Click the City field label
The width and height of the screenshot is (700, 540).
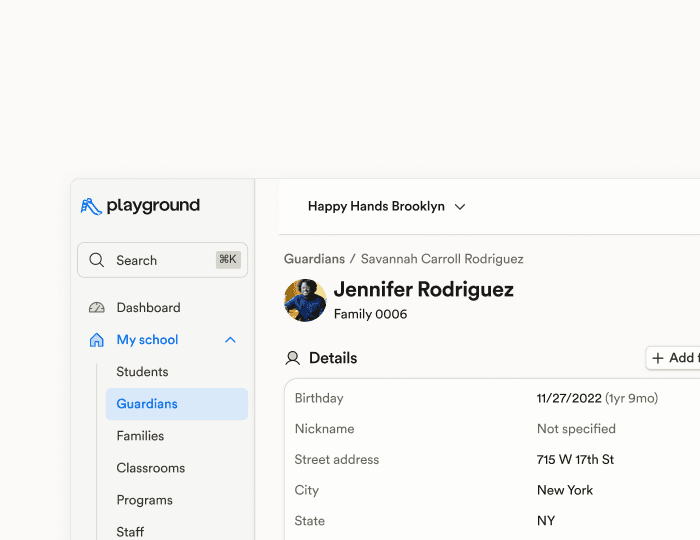point(307,490)
